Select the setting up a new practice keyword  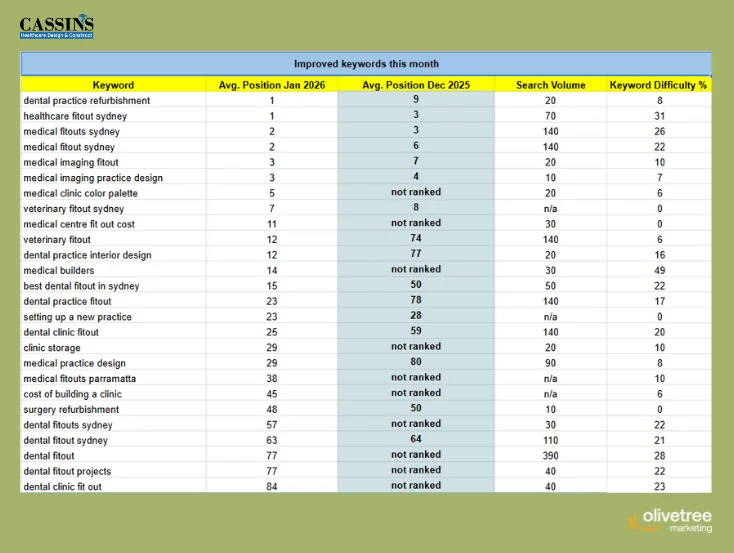pyautogui.click(x=77, y=317)
